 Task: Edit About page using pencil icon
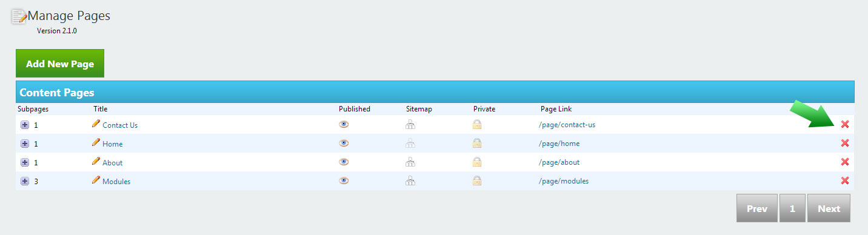pos(96,161)
